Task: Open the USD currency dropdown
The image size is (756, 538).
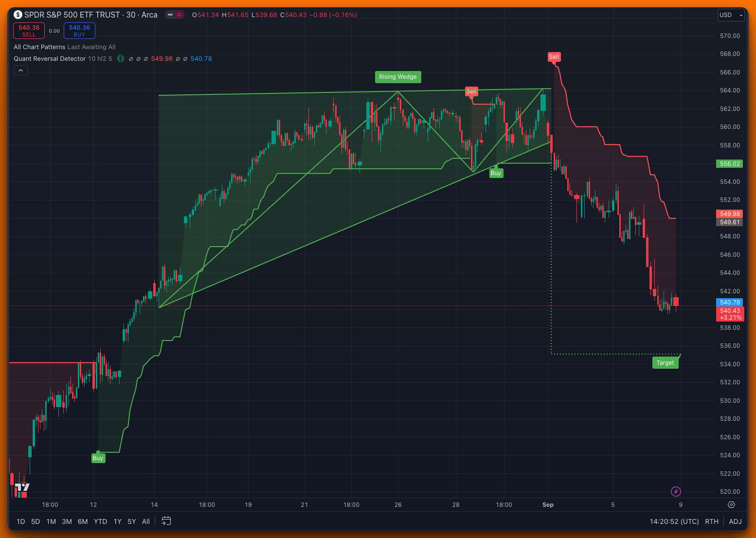Action: [x=731, y=15]
